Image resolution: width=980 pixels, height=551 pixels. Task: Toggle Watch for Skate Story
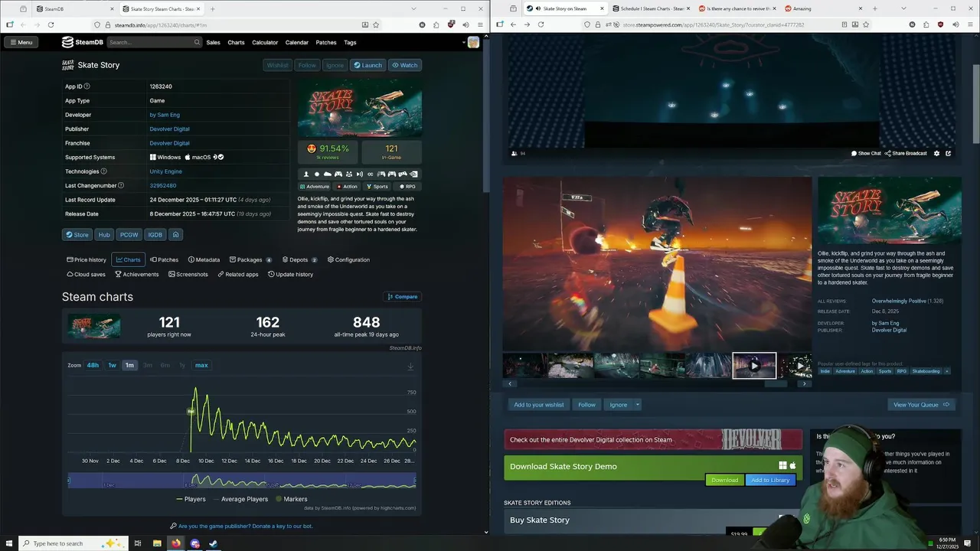click(405, 65)
